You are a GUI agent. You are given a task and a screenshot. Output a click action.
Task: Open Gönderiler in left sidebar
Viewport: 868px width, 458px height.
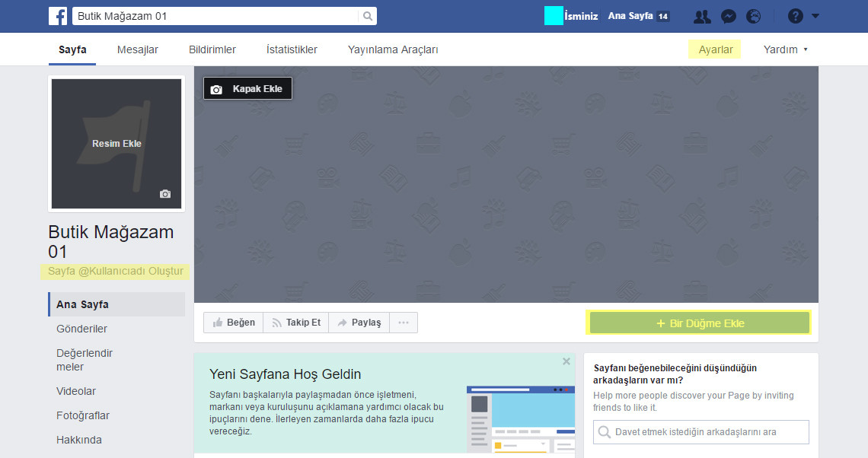coord(82,329)
